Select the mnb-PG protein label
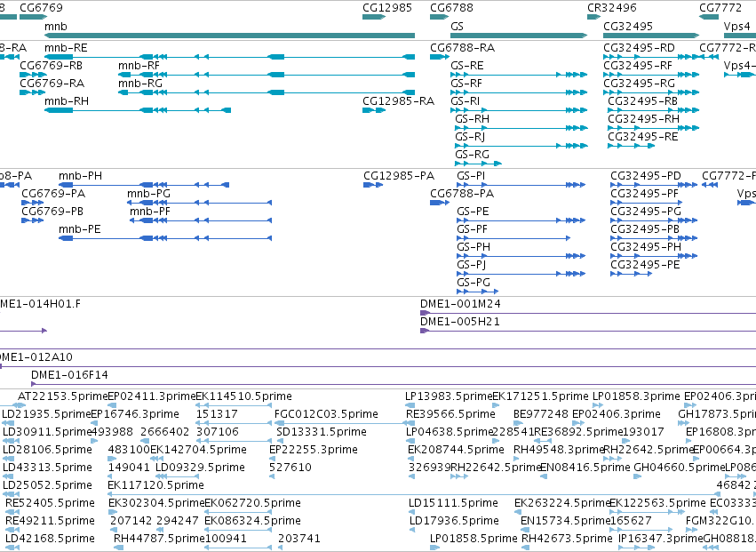 (148, 194)
